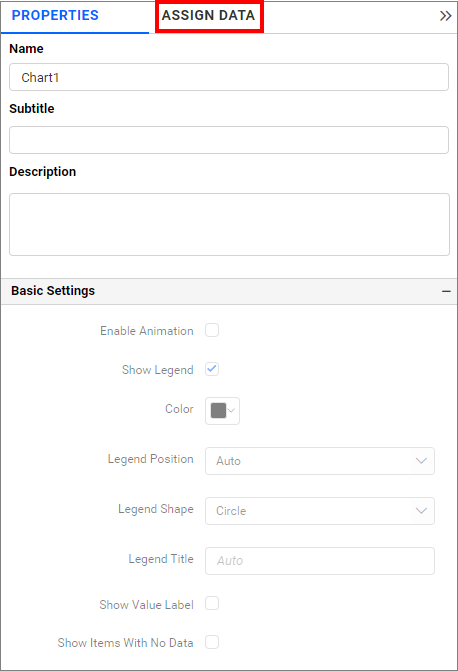
Task: Open Legend Shape dropdown arrow
Action: pos(421,511)
